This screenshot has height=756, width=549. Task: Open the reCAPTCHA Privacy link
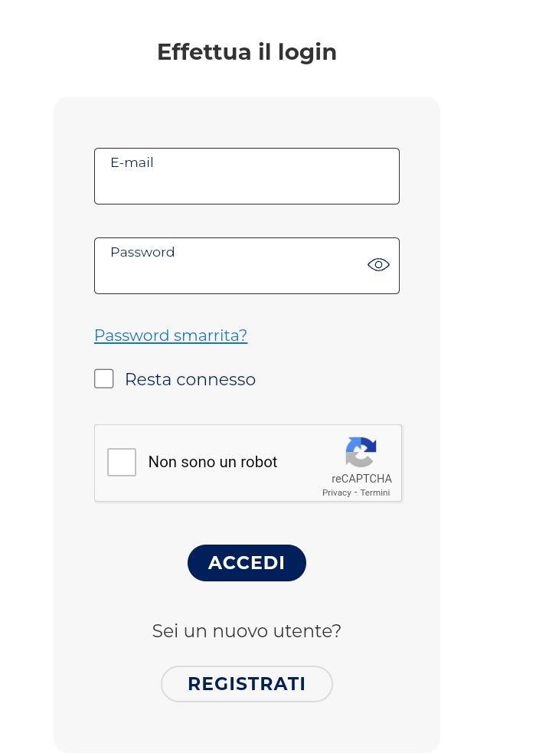tap(337, 493)
